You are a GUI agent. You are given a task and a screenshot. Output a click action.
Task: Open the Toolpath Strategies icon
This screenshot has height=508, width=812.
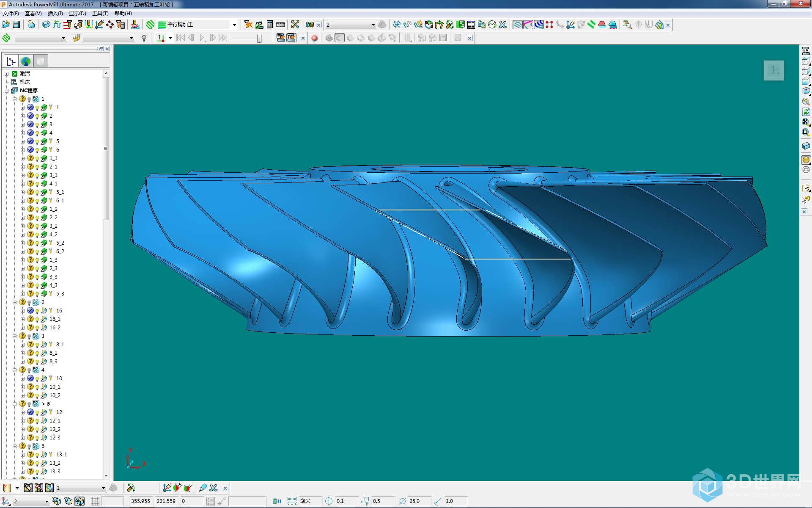pos(150,25)
